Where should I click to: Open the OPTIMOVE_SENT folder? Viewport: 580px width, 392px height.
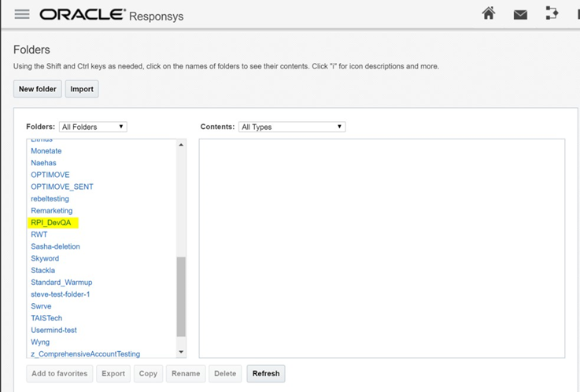[x=61, y=187]
